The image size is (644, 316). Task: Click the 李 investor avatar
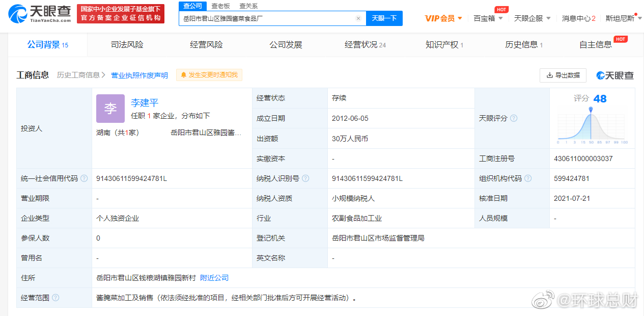tap(110, 109)
